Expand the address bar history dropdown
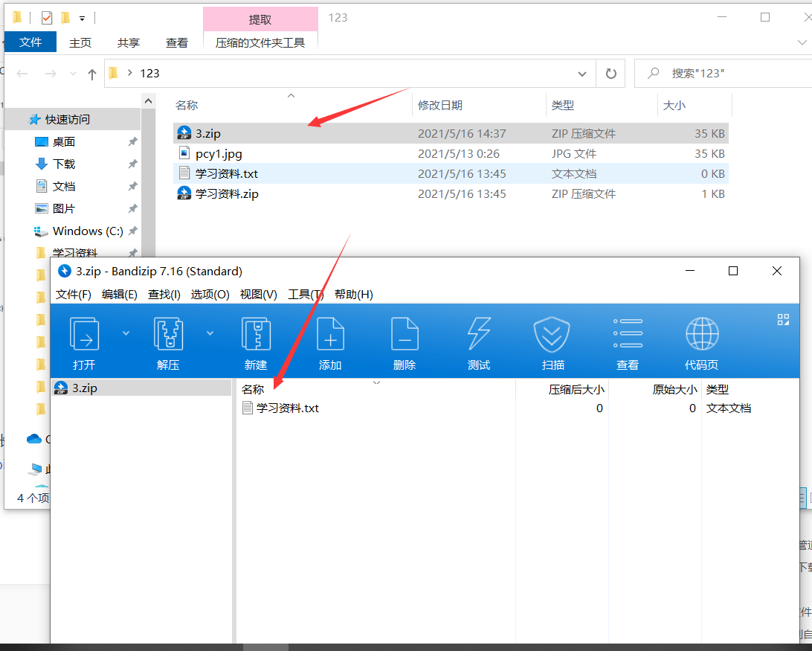This screenshot has height=651, width=812. pos(582,74)
